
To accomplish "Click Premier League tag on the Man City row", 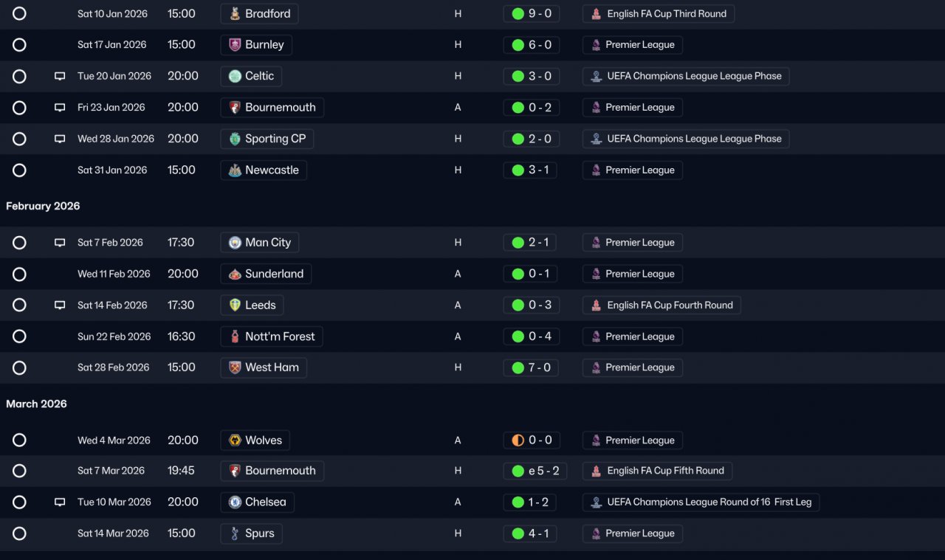I will point(633,243).
